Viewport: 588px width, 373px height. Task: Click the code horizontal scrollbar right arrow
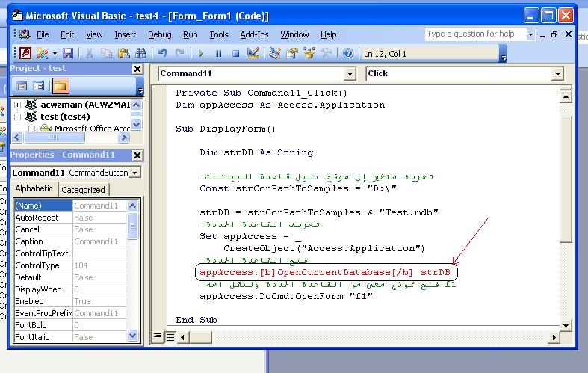pyautogui.click(x=554, y=337)
